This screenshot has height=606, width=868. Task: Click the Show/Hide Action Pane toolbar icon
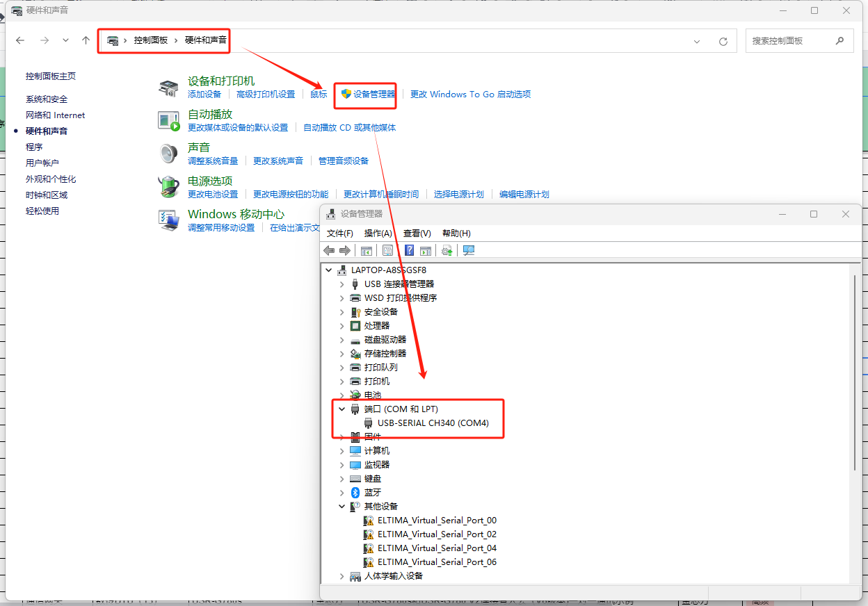pyautogui.click(x=426, y=250)
